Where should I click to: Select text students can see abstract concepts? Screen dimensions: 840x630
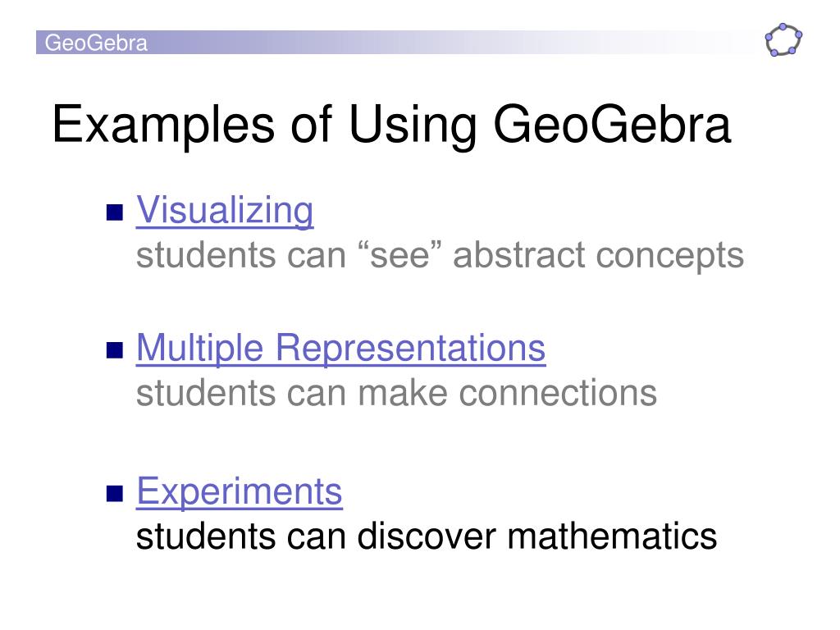[440, 255]
